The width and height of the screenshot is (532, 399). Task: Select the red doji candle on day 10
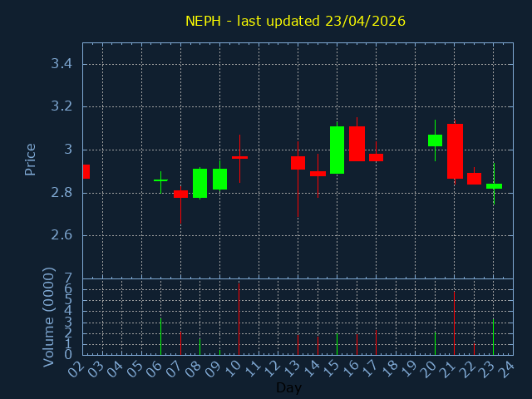coord(239,157)
